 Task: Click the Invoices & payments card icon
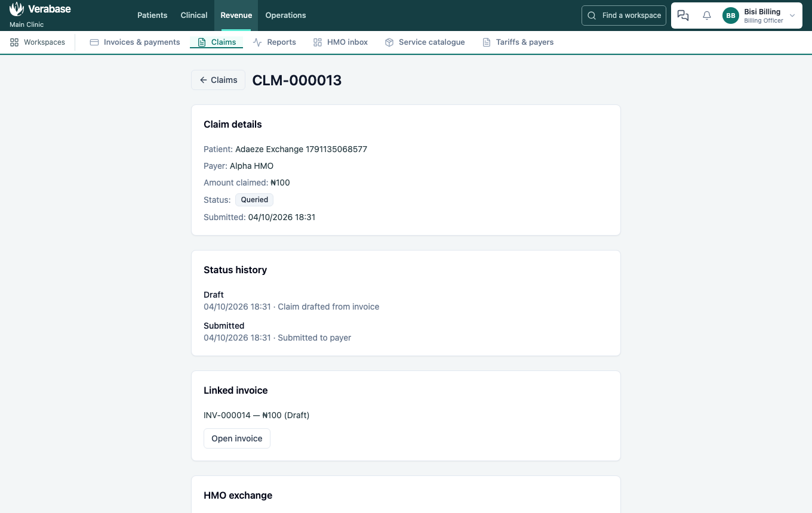point(94,42)
